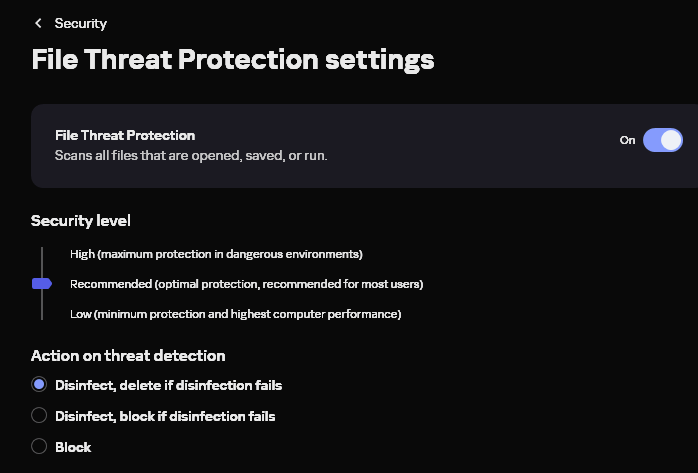The height and width of the screenshot is (473, 698).
Task: Click the Security level slider handle
Action: point(42,284)
